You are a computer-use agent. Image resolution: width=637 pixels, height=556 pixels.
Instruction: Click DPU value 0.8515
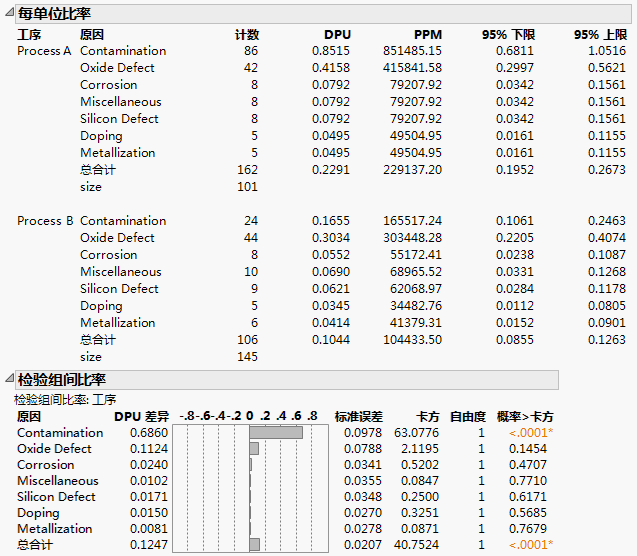331,51
